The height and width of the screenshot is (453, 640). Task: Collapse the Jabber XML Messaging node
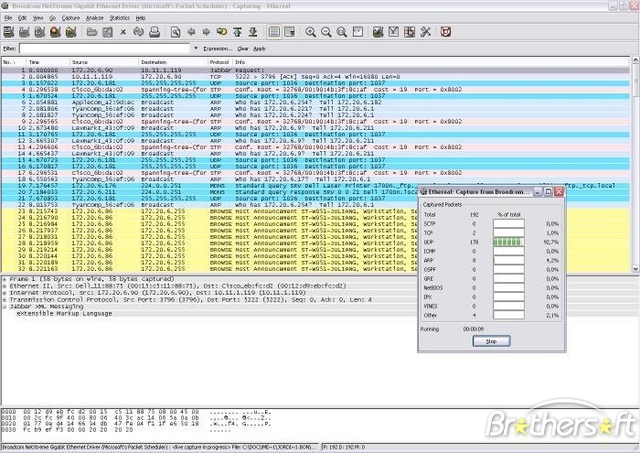coord(4,307)
